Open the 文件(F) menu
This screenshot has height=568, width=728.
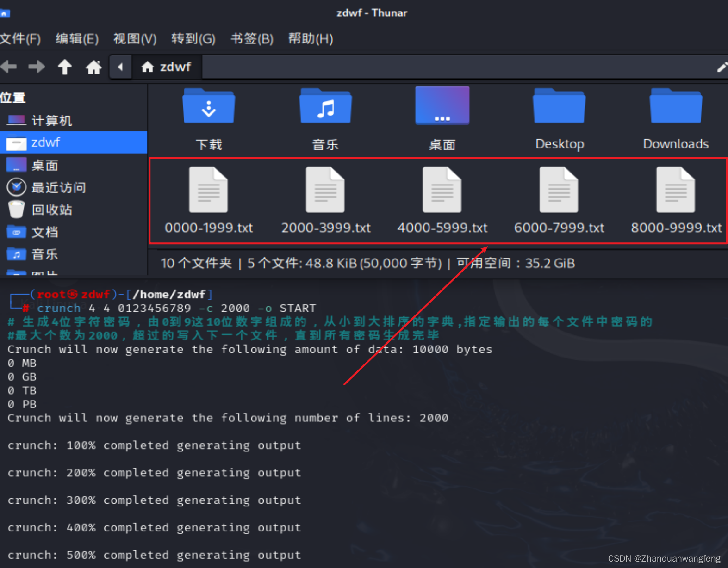click(20, 39)
